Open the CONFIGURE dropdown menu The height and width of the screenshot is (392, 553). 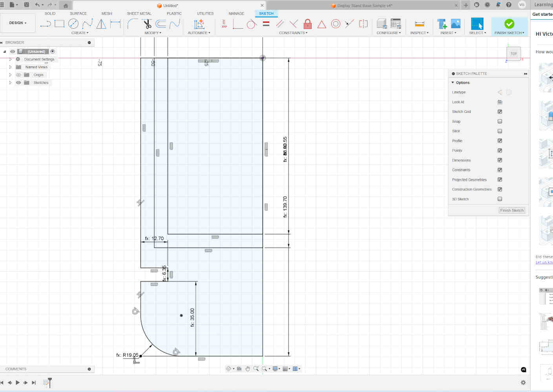(389, 33)
